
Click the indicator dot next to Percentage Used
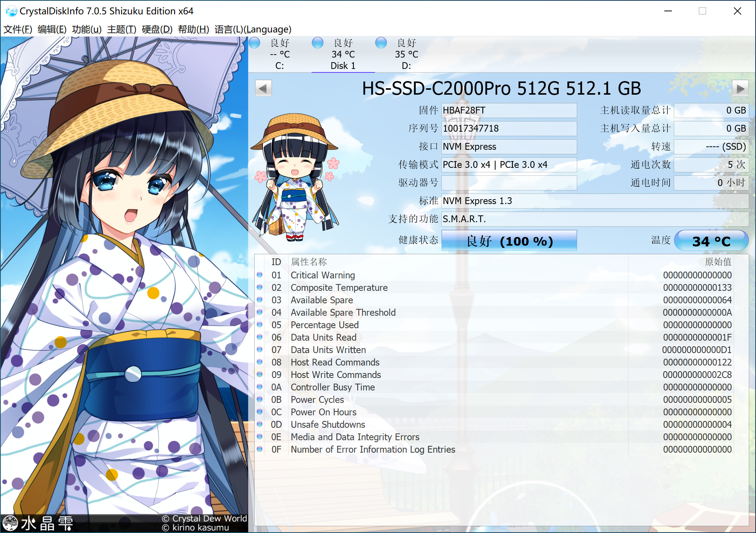(260, 325)
